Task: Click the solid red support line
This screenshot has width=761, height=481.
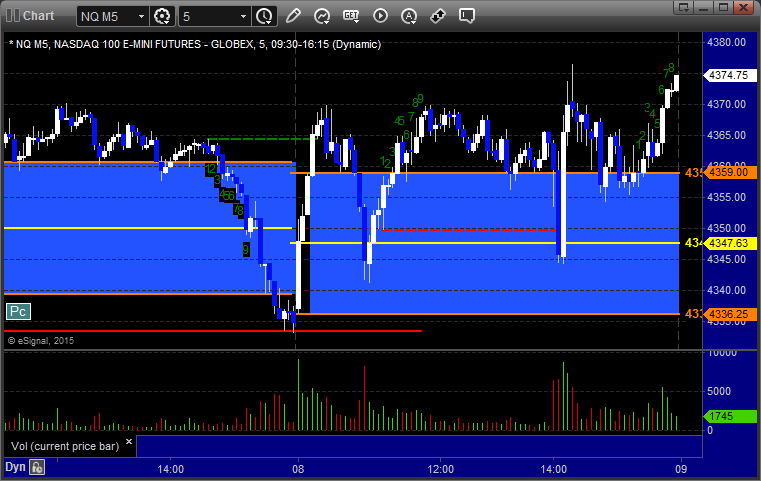Action: (213, 331)
